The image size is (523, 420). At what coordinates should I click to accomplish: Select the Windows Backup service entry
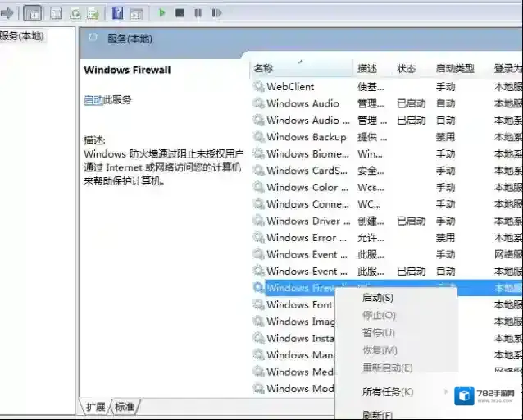306,137
